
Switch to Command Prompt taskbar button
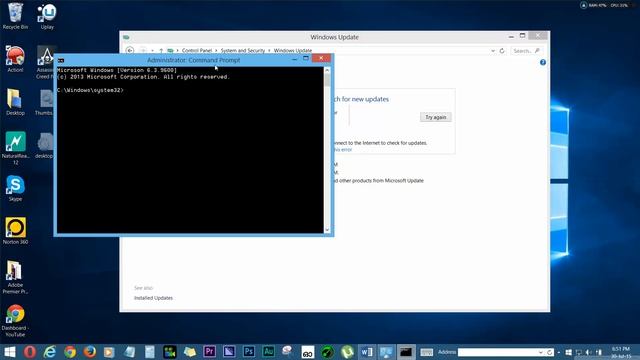coord(406,352)
